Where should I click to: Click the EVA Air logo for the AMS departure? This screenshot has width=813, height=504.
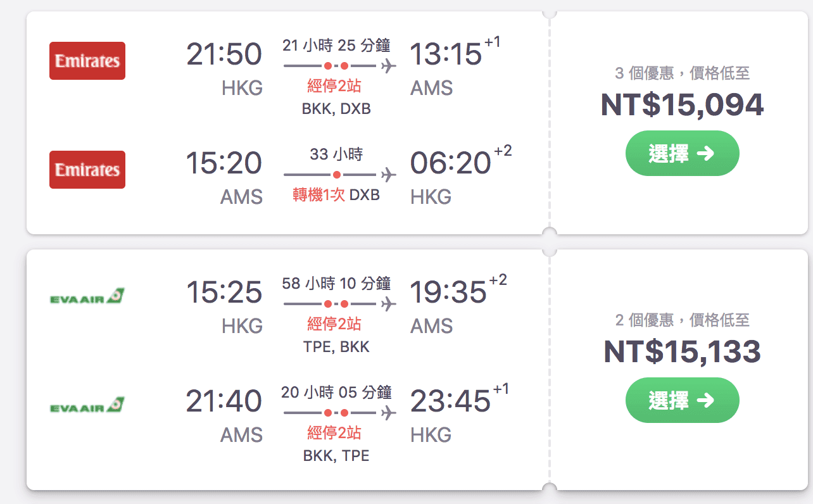point(87,405)
